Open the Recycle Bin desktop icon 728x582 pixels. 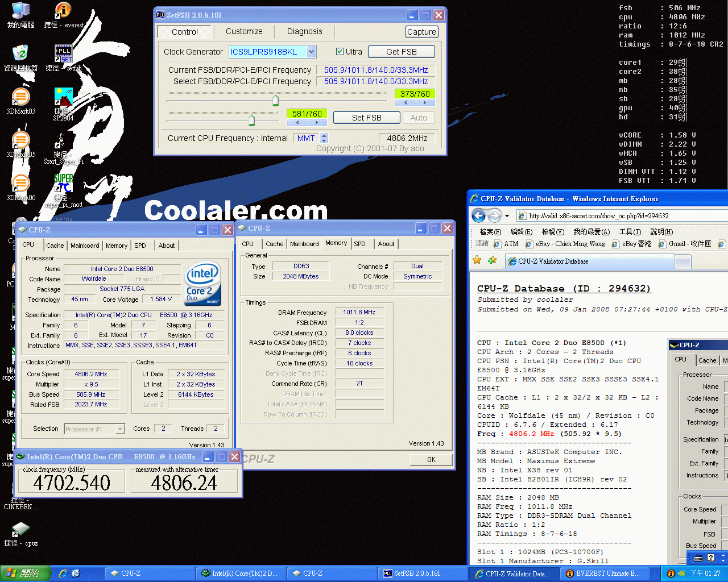[20, 55]
